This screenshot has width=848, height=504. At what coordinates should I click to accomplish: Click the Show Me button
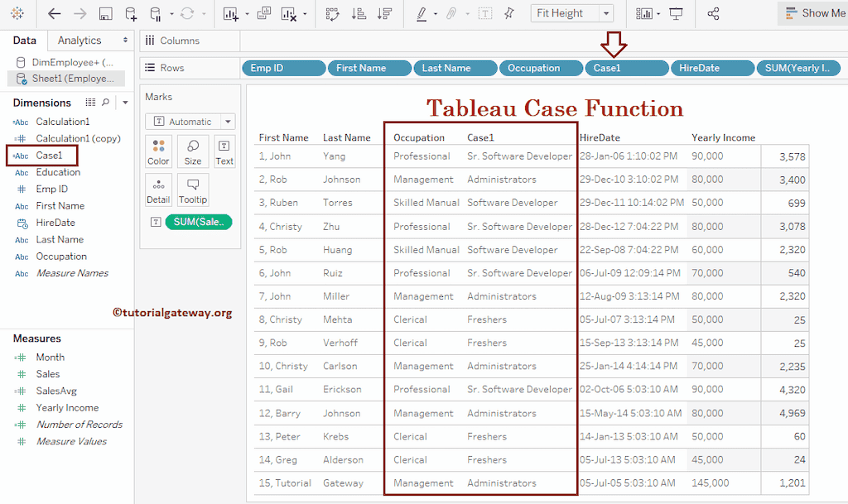pyautogui.click(x=815, y=13)
